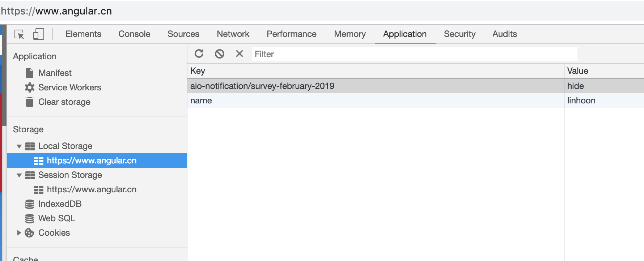
Task: Collapse the Session Storage tree
Action: 19,175
